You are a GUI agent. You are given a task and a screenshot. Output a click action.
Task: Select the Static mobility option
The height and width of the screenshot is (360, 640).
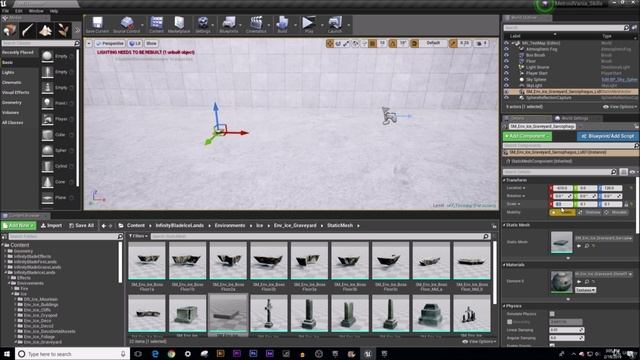tap(563, 212)
